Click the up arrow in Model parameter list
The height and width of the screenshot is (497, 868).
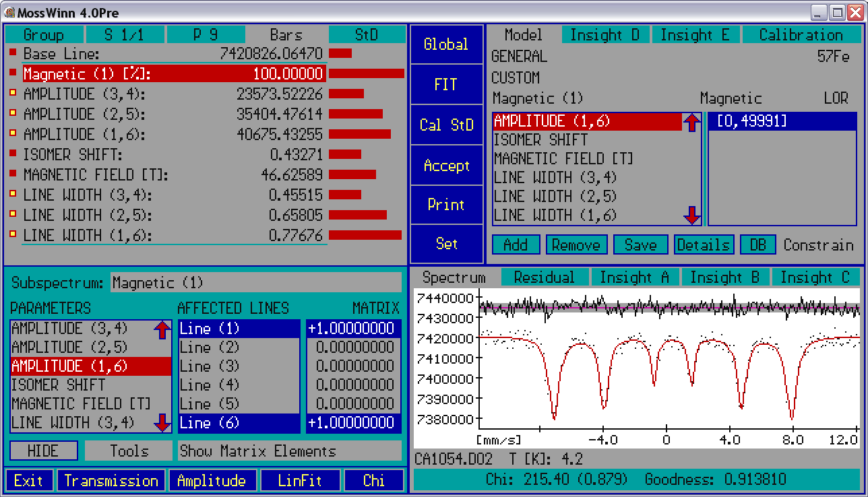(692, 122)
